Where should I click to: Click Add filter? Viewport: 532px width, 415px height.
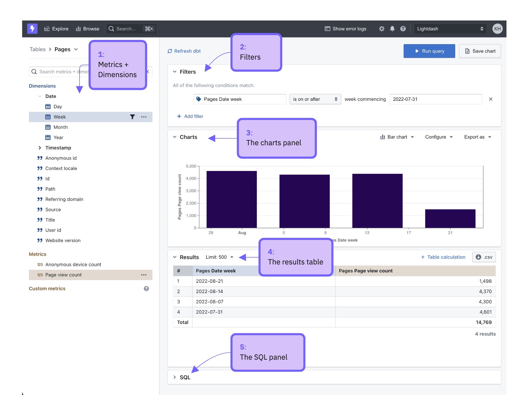click(190, 116)
